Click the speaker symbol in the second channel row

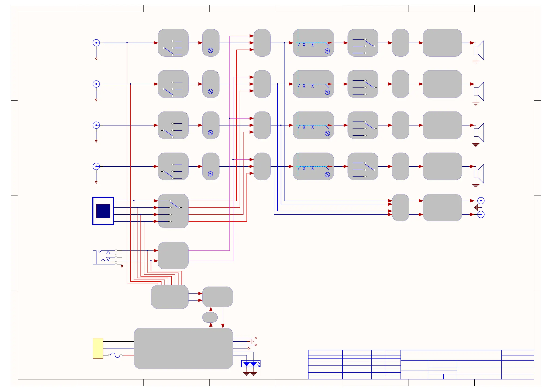[x=479, y=91]
